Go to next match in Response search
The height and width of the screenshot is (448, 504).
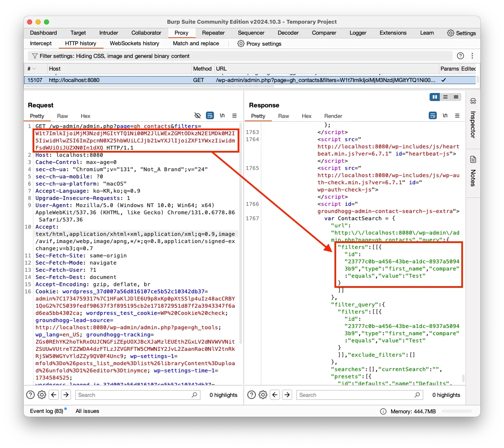[287, 395]
